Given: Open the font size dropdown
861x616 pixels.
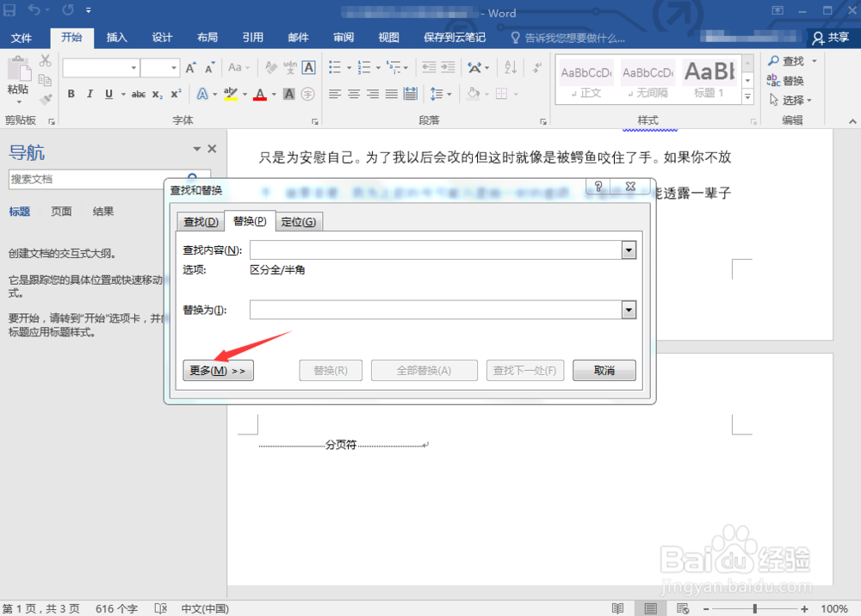Looking at the screenshot, I should [173, 66].
